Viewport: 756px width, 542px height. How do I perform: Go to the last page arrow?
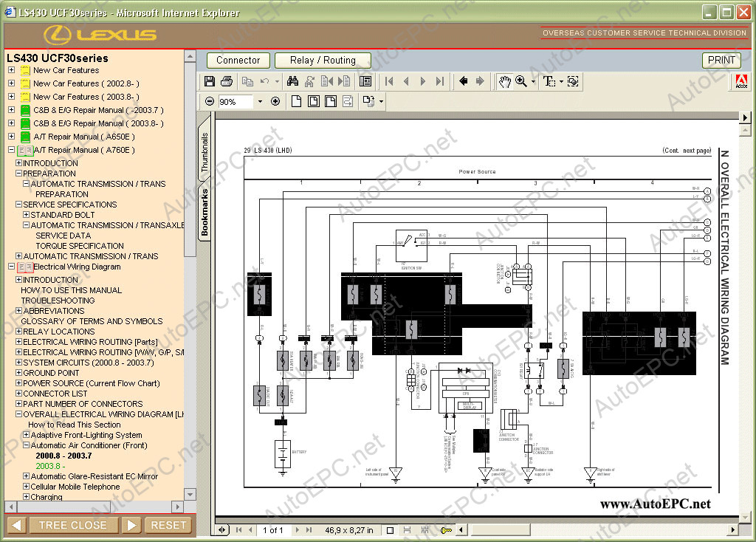[x=440, y=81]
